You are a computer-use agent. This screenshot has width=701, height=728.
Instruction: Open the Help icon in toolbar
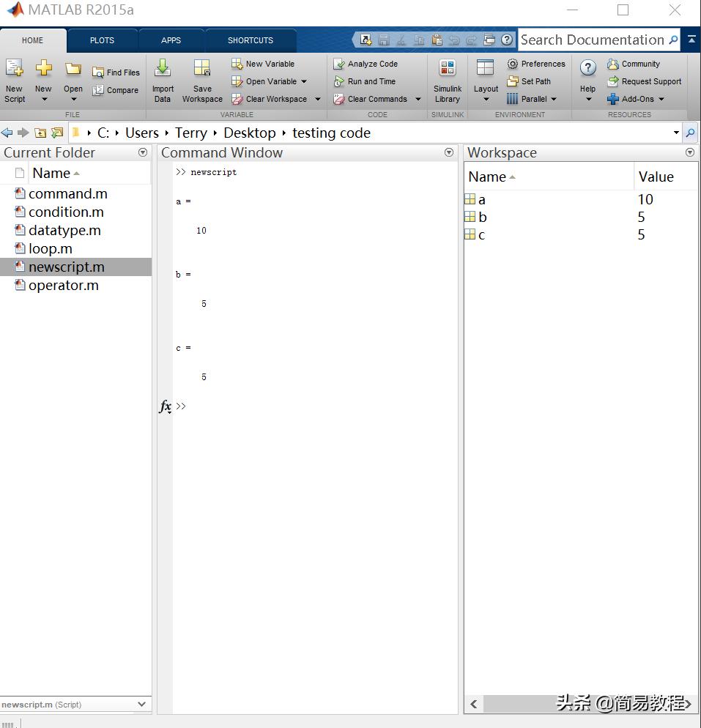587,70
